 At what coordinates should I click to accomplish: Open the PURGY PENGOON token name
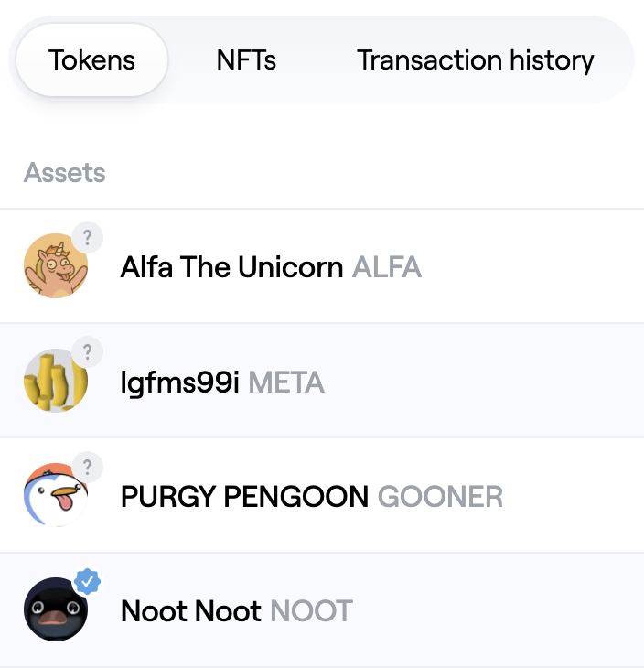coord(244,497)
